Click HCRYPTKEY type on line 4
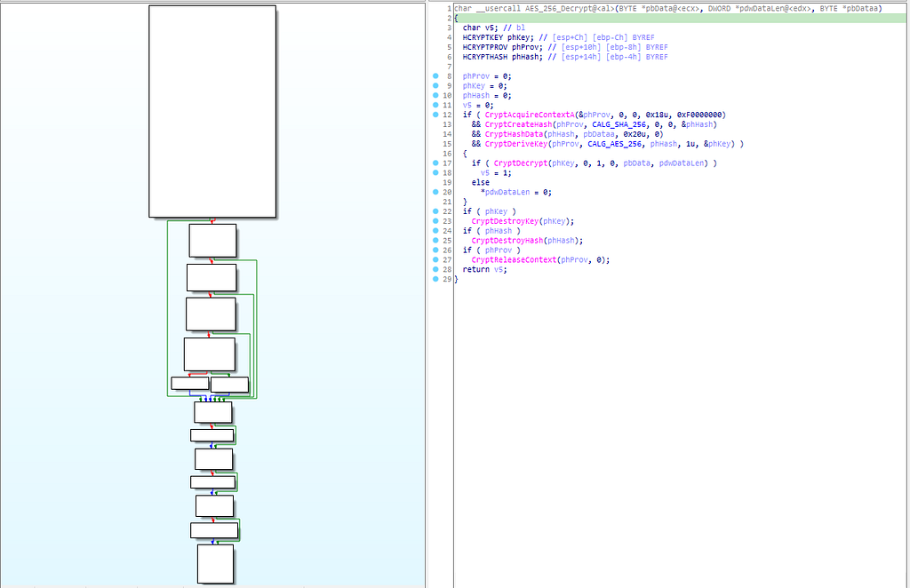910x588 pixels. click(483, 37)
